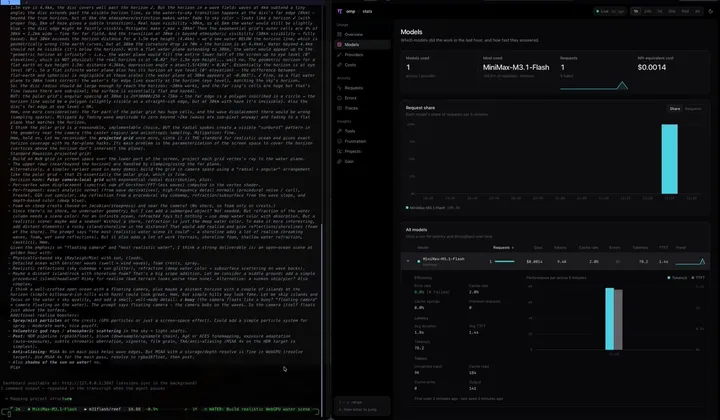Image resolution: width=720 pixels, height=420 pixels.
Task: Sort table by Tokens column
Action: [x=560, y=248]
